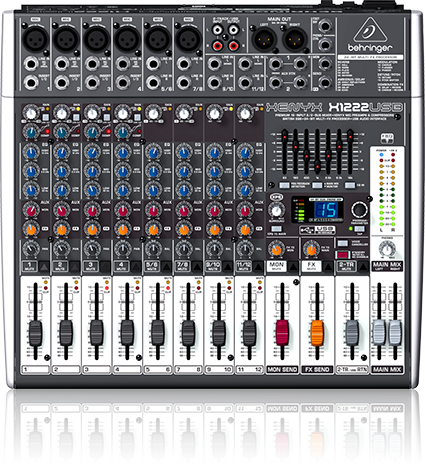Click the channel 1 red AUX MON knob
Image resolution: width=425 pixels, height=469 pixels.
(x=31, y=211)
